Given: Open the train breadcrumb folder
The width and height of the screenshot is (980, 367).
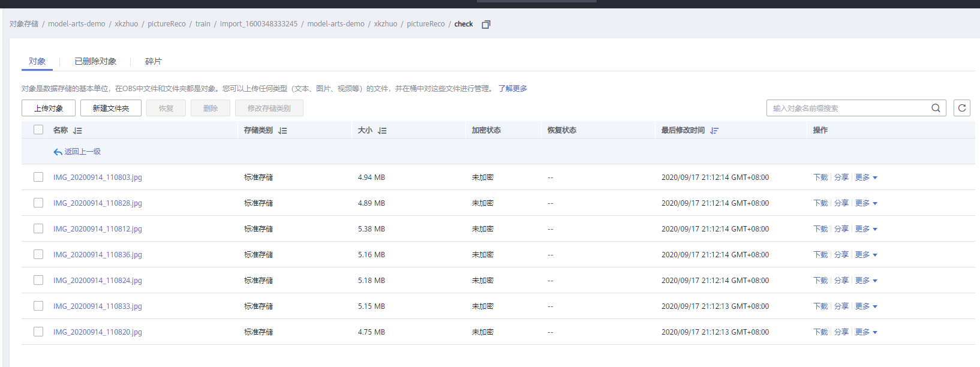Looking at the screenshot, I should [x=203, y=24].
